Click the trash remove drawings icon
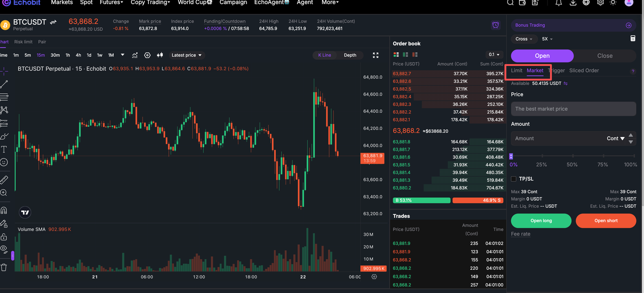Screen dimensions: 644x293 (x=4, y=267)
